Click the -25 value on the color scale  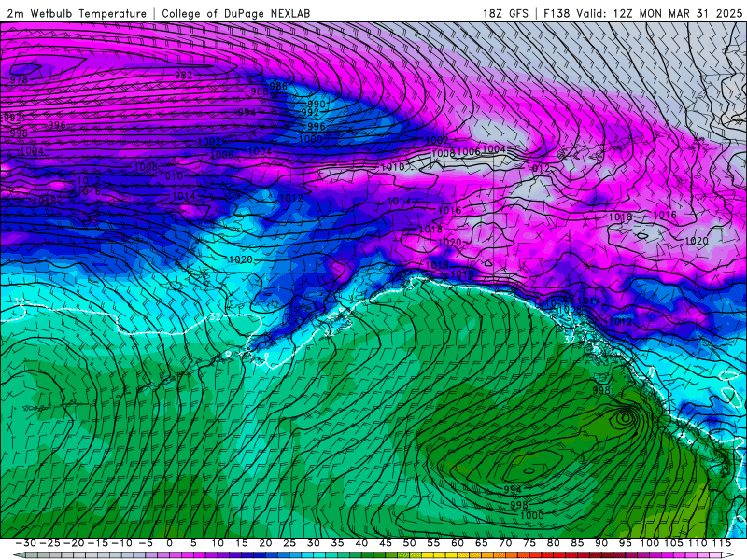[x=49, y=543]
